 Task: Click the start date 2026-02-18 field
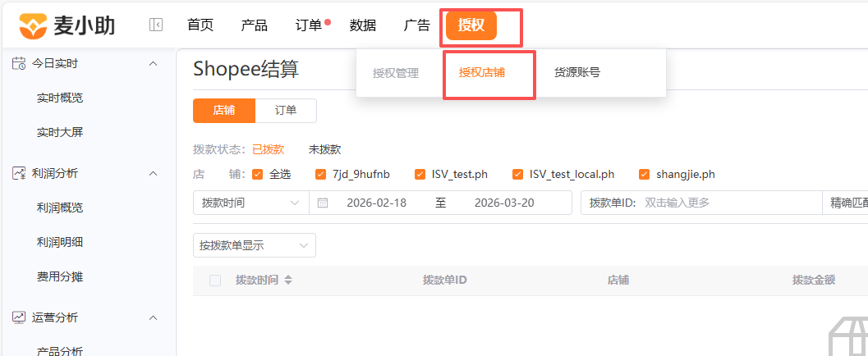click(376, 203)
